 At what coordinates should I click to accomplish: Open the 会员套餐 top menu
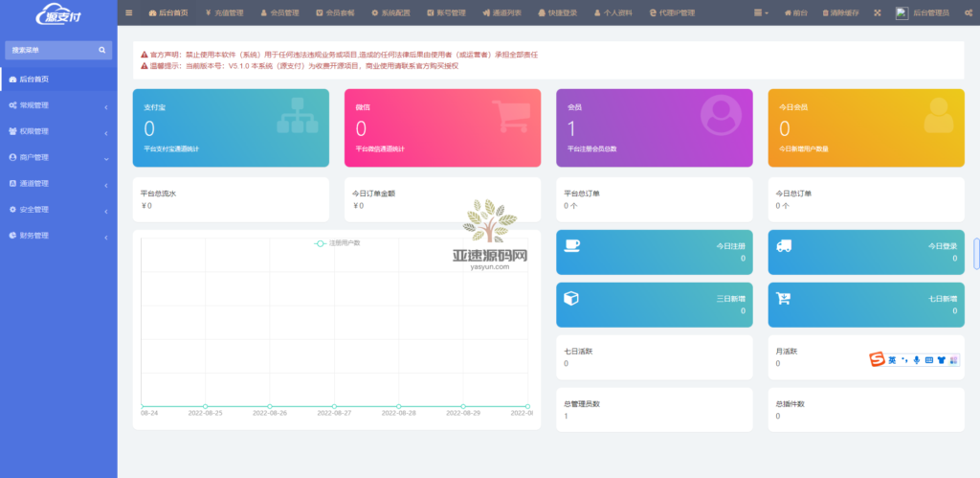click(x=336, y=12)
